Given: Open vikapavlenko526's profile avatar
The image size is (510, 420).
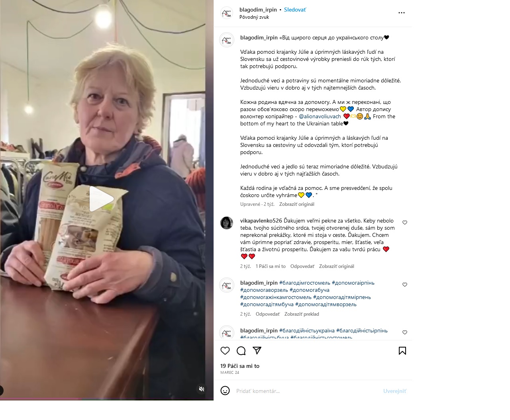Looking at the screenshot, I should [x=227, y=223].
